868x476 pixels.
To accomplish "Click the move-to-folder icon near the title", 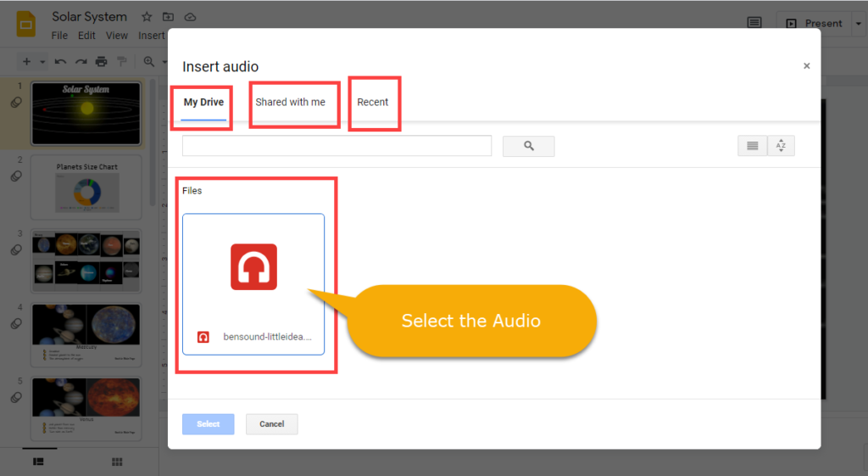I will point(169,17).
